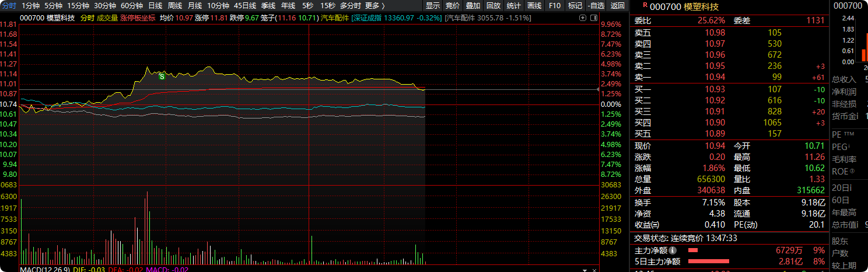This screenshot has height=272, width=868.
Task: Click the 叠加 overlay button
Action: point(473,5)
